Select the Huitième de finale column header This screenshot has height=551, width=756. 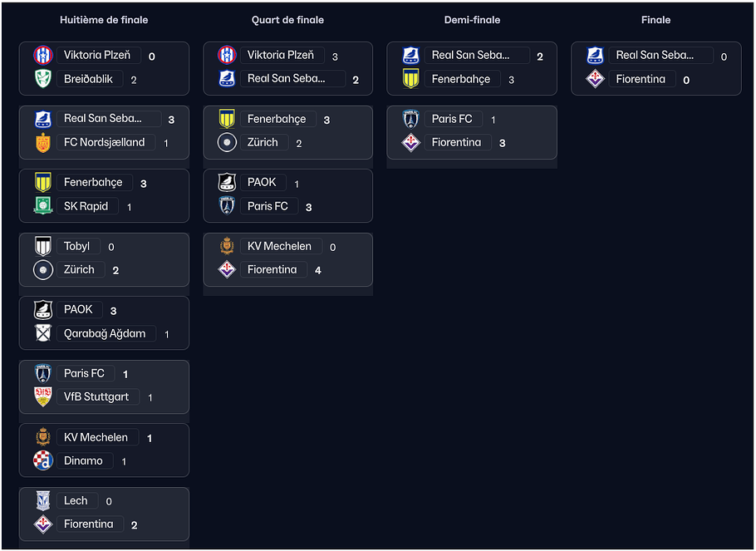click(x=104, y=20)
